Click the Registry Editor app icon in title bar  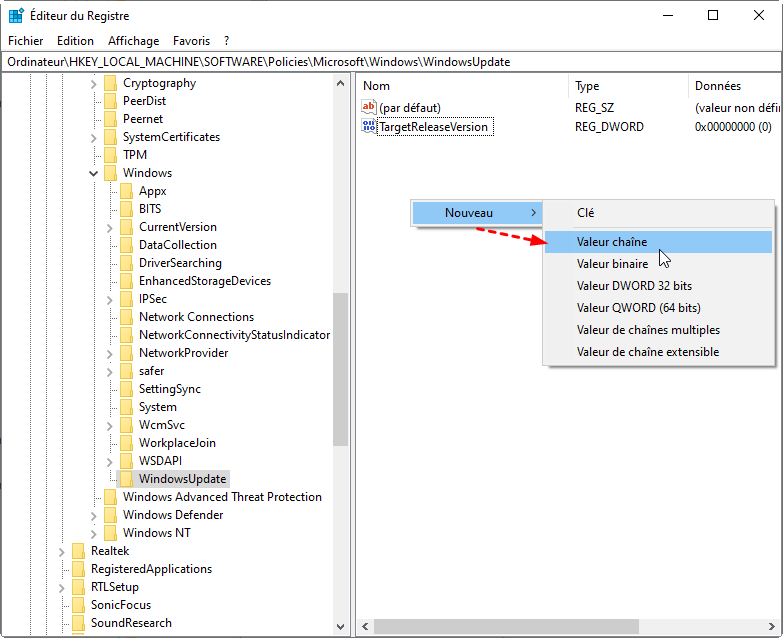pos(16,15)
